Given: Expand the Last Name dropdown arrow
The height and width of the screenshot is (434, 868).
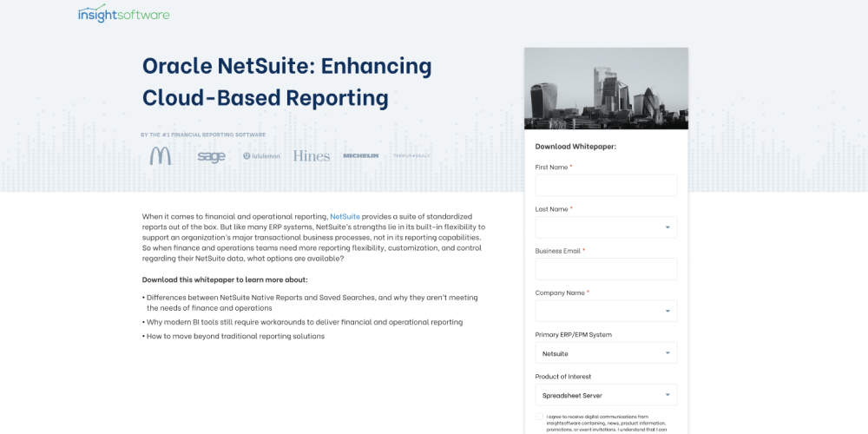Looking at the screenshot, I should tap(667, 227).
